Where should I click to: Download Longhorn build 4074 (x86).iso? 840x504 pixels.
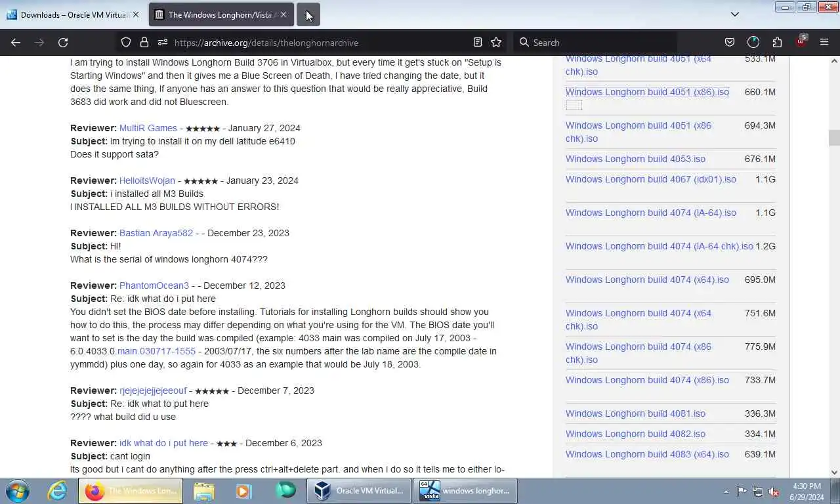[x=647, y=380]
